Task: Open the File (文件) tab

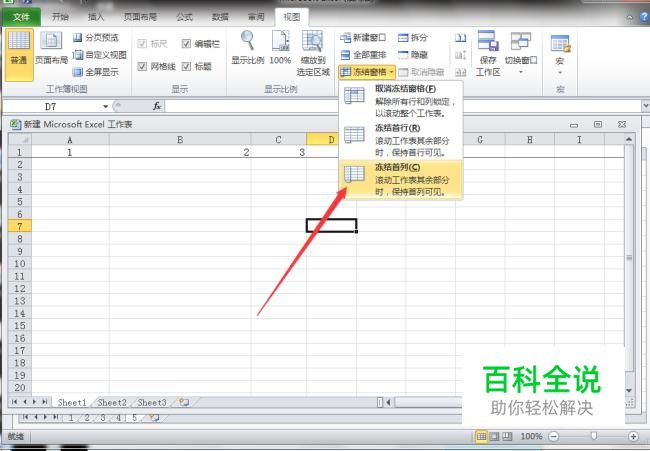Action: (21, 17)
